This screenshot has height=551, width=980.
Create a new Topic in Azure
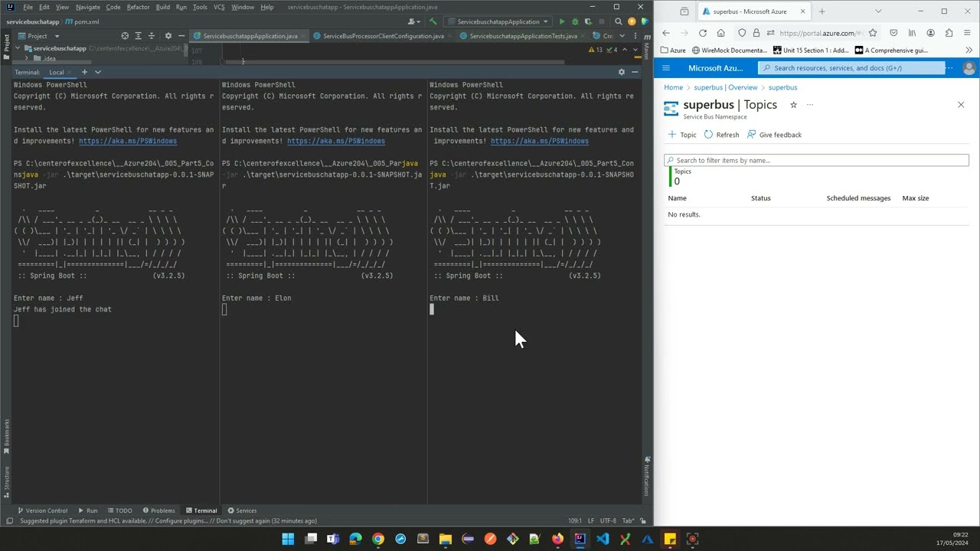click(682, 135)
